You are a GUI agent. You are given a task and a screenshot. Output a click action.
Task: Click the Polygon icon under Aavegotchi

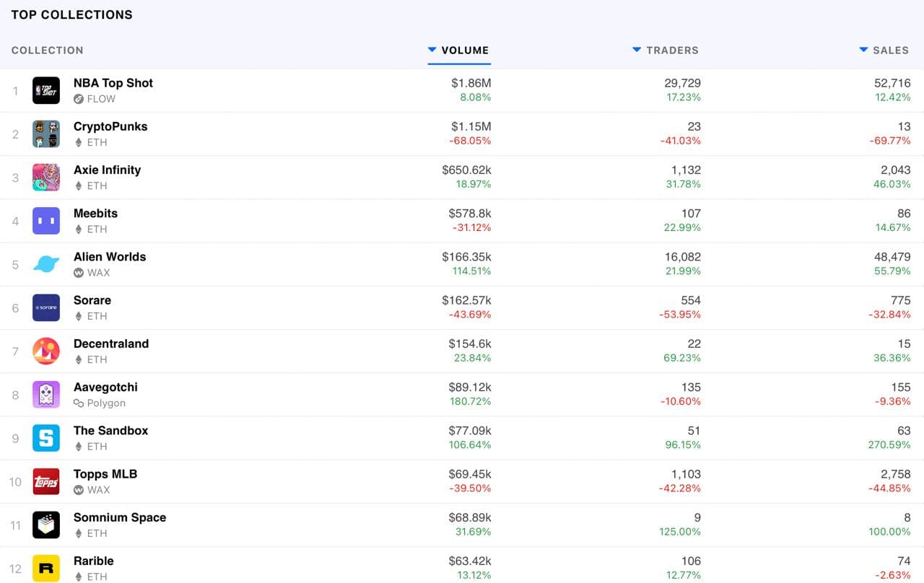pyautogui.click(x=79, y=403)
